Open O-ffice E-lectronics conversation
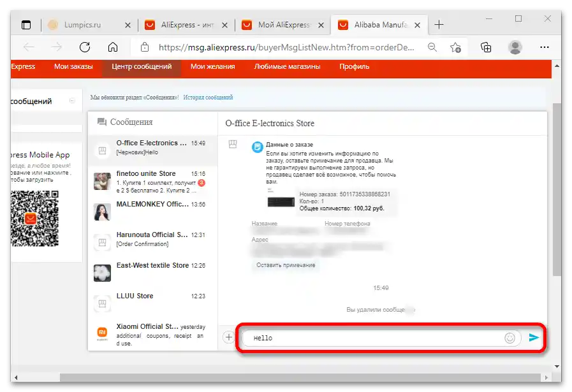The image size is (572, 392). click(153, 150)
